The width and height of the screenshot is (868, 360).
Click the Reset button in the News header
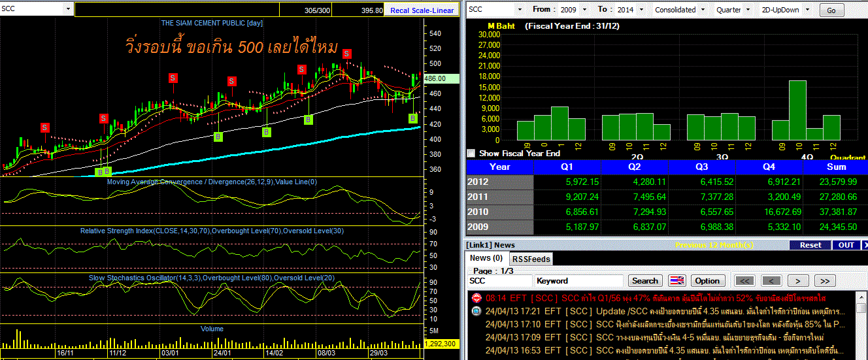coord(810,245)
